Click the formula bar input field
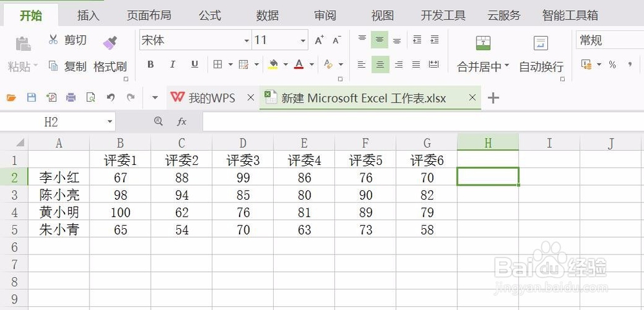Screen dimensions: 644x310 click(x=423, y=122)
